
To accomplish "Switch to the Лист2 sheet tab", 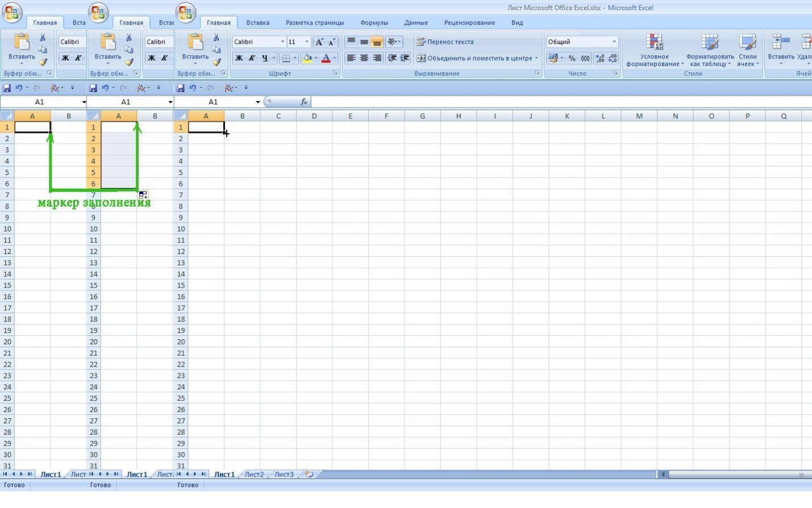I will point(254,474).
